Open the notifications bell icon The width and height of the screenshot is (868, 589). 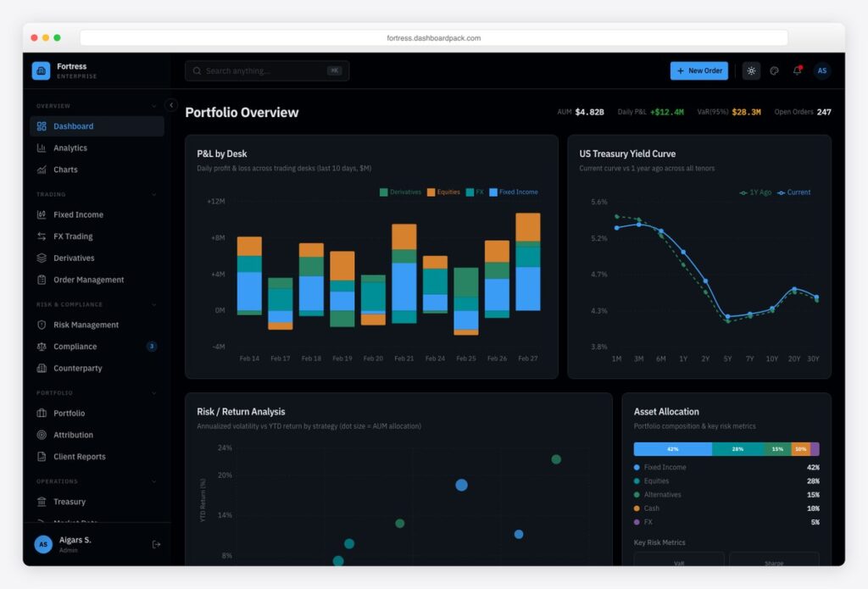pyautogui.click(x=797, y=71)
